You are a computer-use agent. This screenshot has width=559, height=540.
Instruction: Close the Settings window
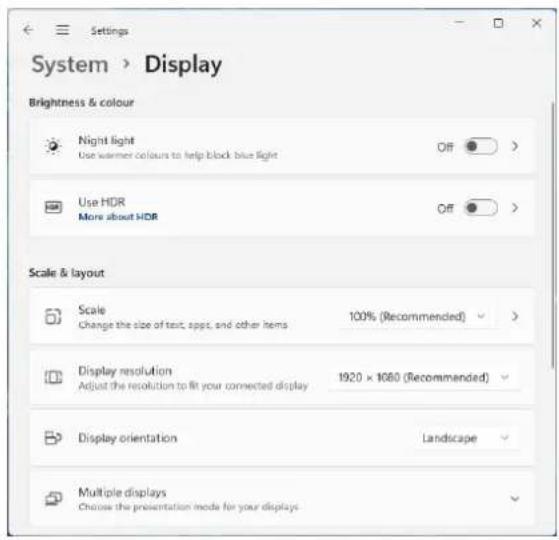[537, 23]
